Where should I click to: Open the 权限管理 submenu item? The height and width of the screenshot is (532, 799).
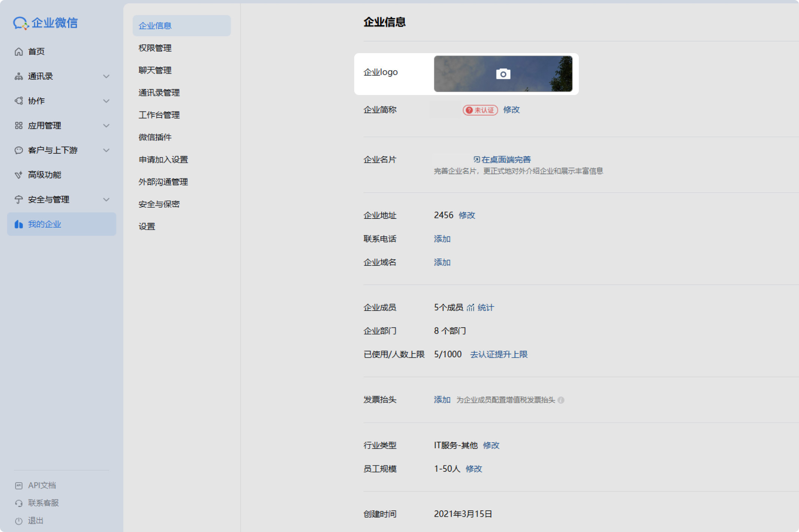(x=155, y=48)
